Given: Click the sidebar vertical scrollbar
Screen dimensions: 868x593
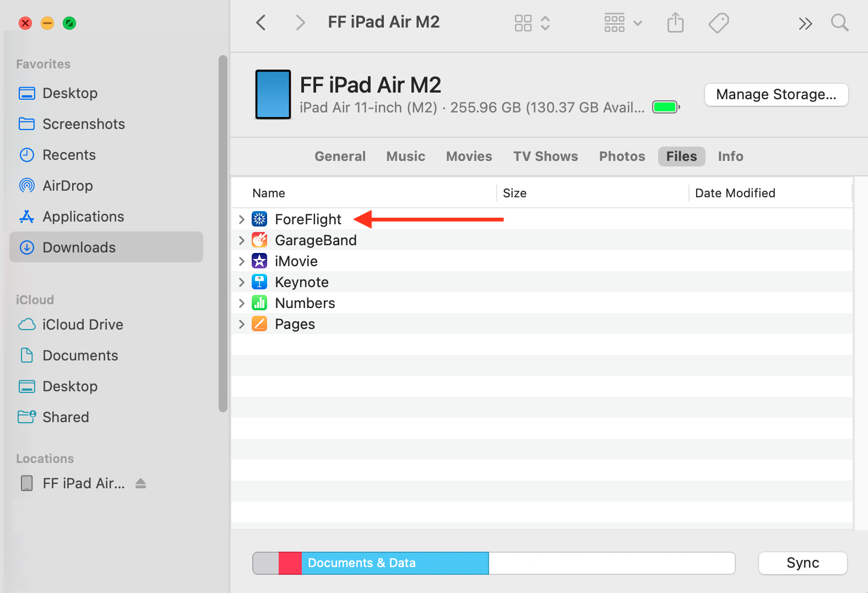Looking at the screenshot, I should [223, 233].
